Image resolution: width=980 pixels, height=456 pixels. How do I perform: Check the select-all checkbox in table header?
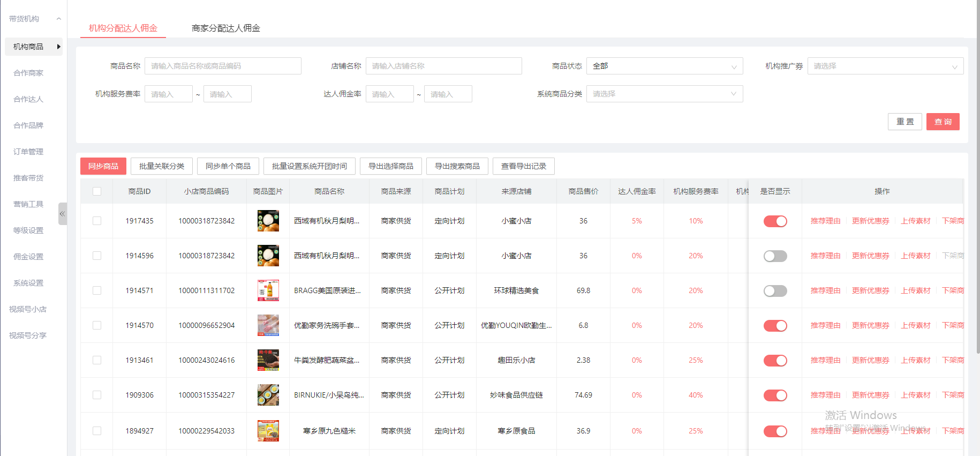(x=97, y=191)
